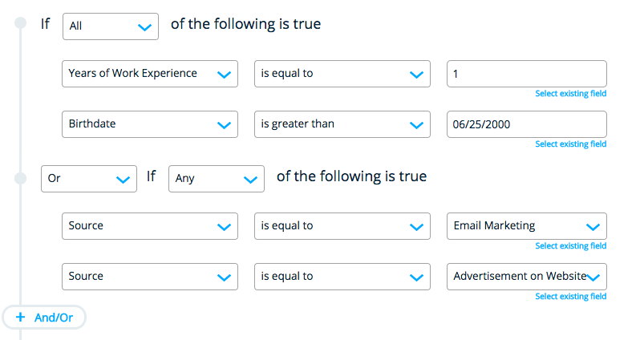Expand the Advertisement on Website value dropdown

[526, 277]
